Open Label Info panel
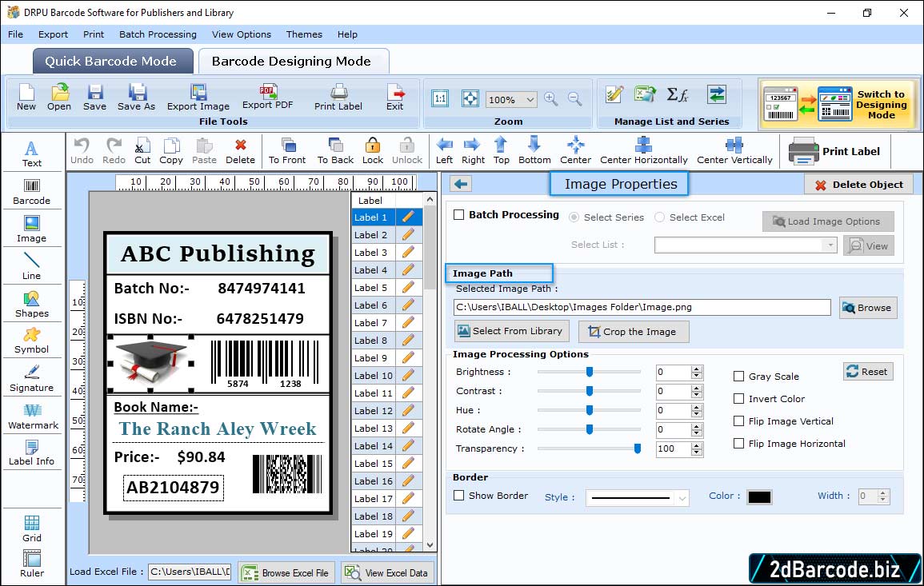924x586 pixels. pyautogui.click(x=32, y=453)
